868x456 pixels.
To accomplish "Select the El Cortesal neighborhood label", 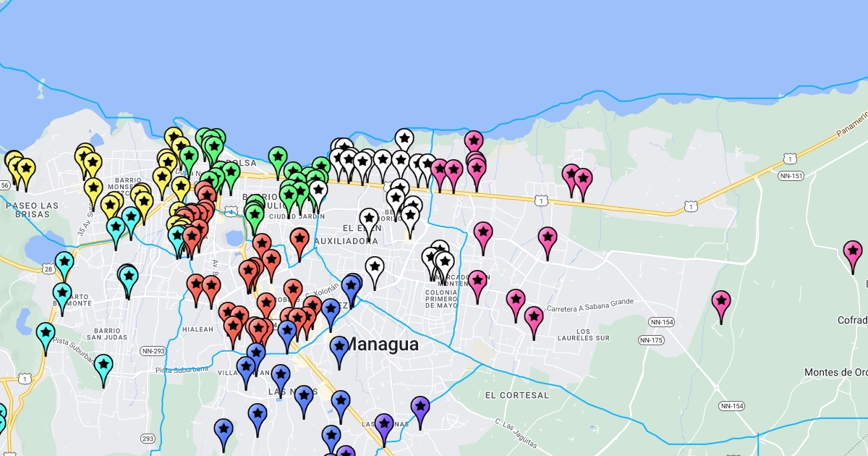I will (x=517, y=395).
